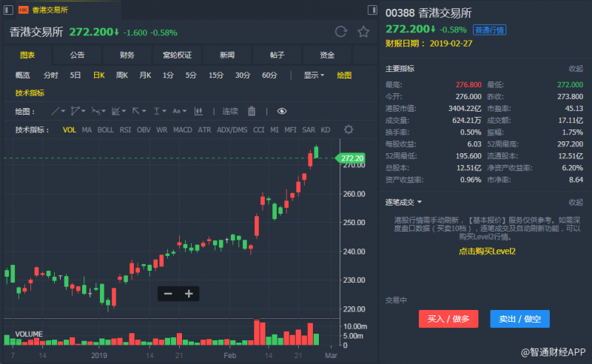Select the fan lines drawing tool
592x364 pixels.
[115, 111]
